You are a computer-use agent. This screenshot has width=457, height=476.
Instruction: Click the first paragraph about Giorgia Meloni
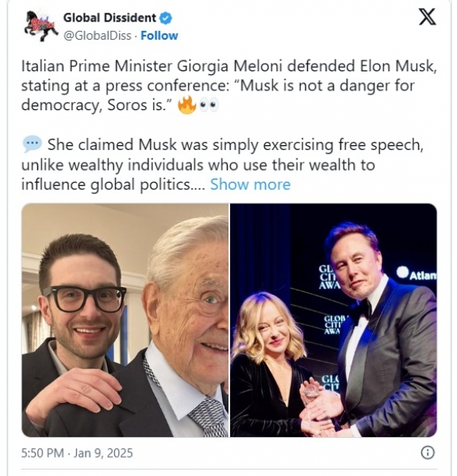[229, 86]
